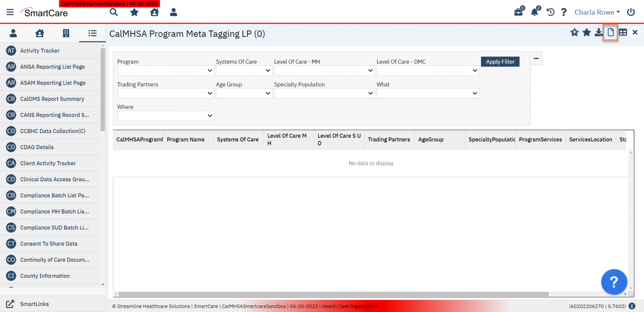Image resolution: width=644 pixels, height=312 pixels.
Task: Switch to the client person tab
Action: click(x=13, y=33)
